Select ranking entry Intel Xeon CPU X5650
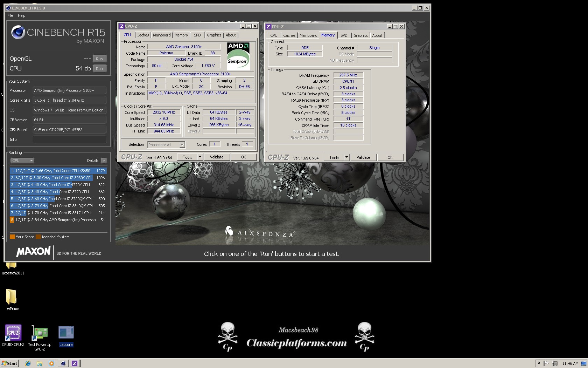 click(58, 171)
